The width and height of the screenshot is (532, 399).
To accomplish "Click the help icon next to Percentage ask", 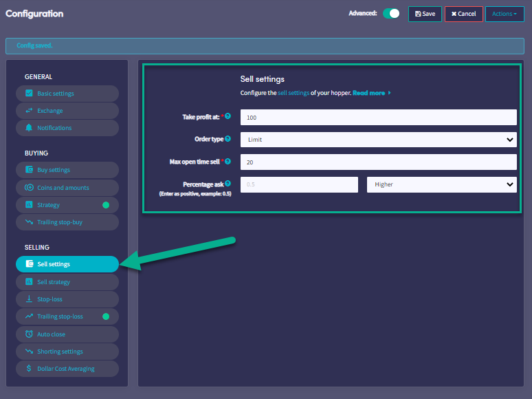I will point(228,184).
